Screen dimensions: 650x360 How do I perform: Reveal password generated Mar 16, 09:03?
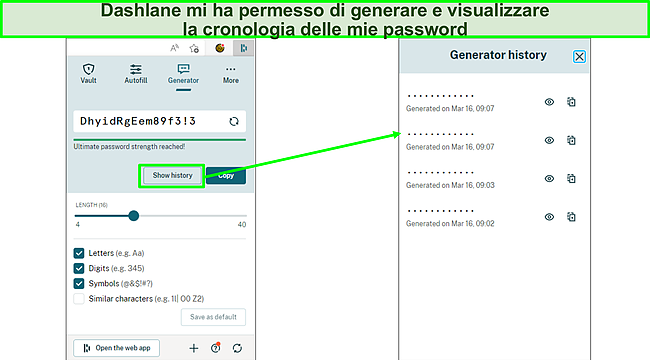(549, 178)
